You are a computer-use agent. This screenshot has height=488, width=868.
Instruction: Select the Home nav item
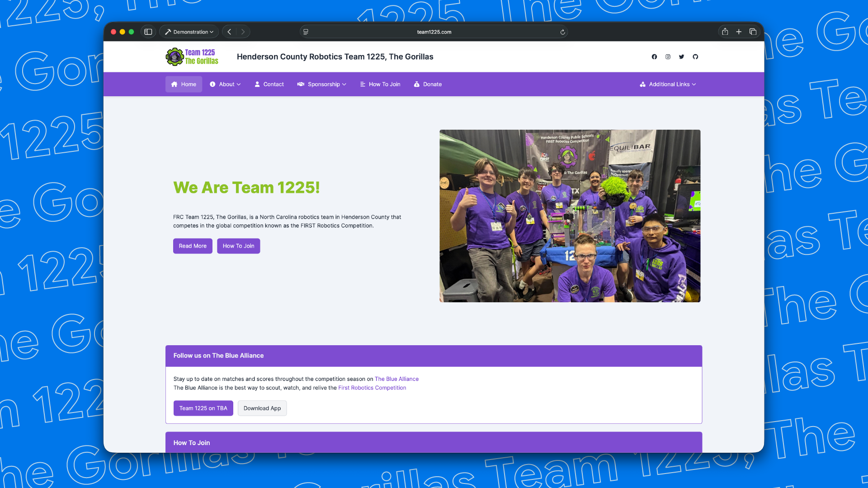(184, 84)
